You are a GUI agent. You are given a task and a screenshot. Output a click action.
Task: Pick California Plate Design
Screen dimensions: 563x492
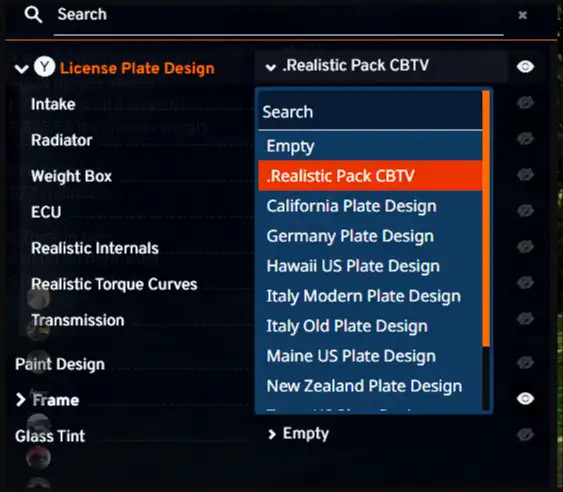click(x=370, y=206)
